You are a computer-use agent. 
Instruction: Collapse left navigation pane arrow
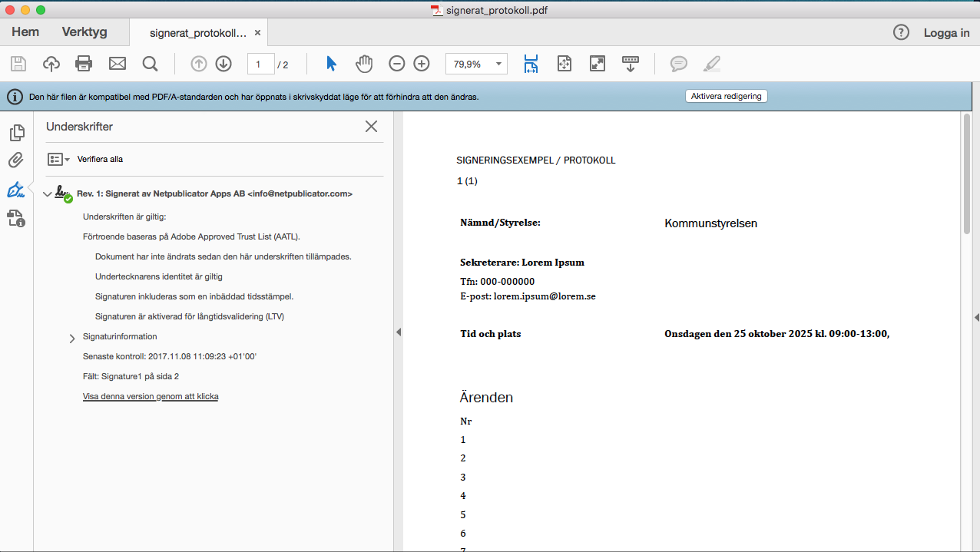tap(399, 332)
